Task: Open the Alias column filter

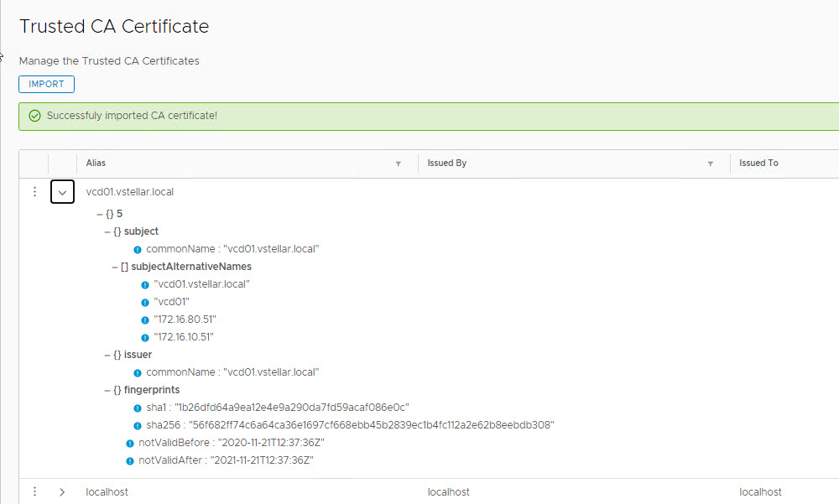Action: tap(398, 164)
